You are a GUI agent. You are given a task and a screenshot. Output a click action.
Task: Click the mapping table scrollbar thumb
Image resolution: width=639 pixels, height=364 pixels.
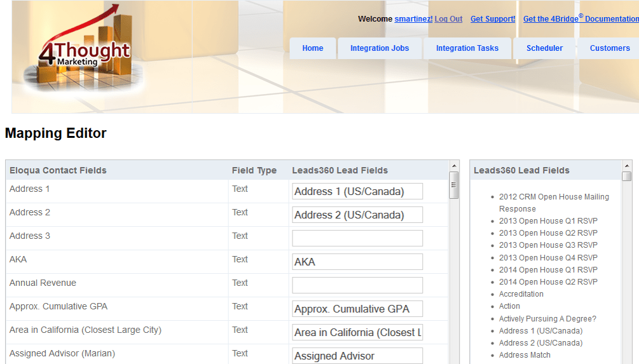[453, 185]
